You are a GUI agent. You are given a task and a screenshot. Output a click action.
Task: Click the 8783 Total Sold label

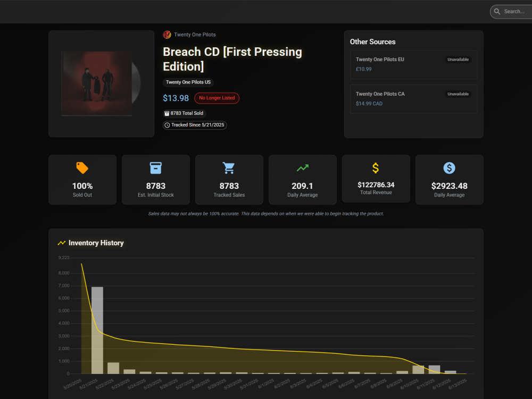[x=187, y=113]
